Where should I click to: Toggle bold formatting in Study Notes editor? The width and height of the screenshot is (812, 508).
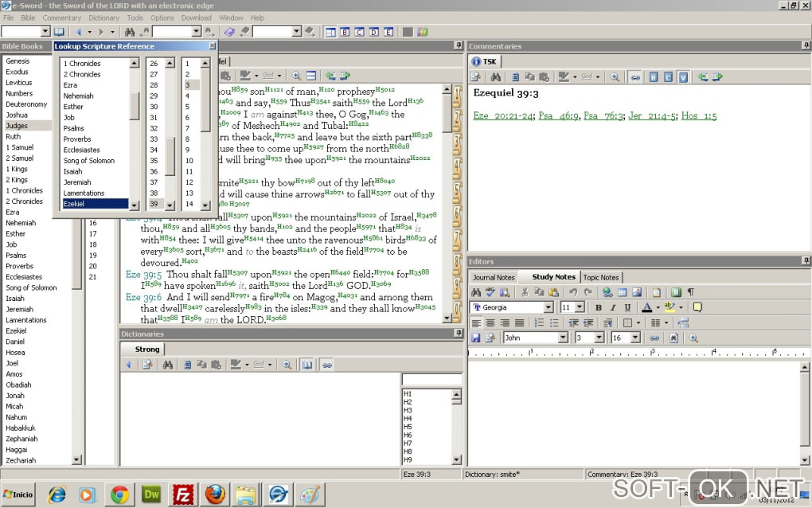599,307
